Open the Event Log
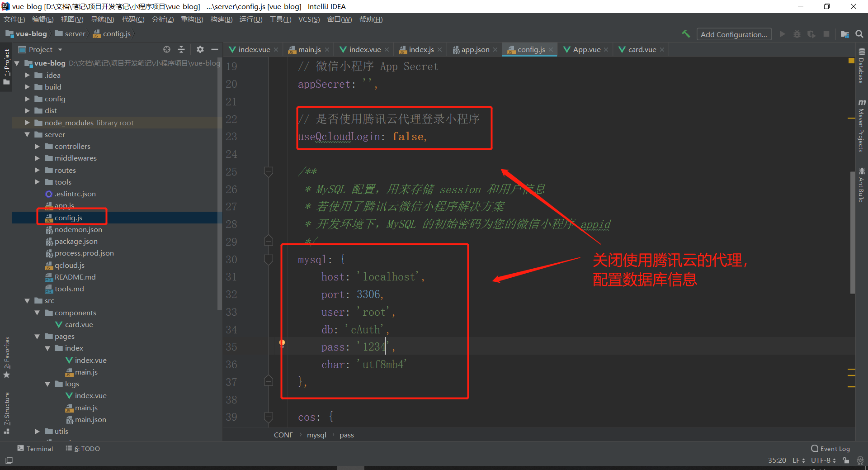 click(830, 448)
